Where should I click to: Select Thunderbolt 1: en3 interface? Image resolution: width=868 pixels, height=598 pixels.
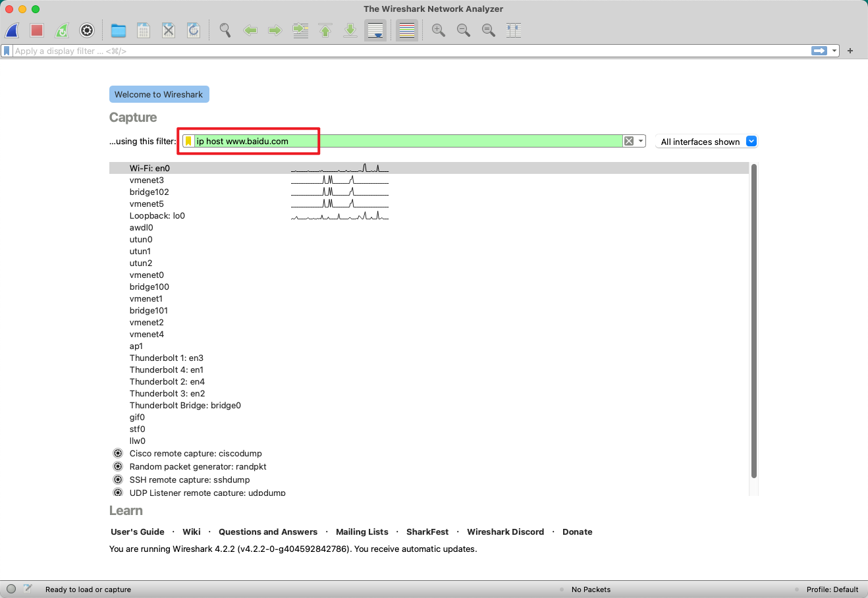pos(429,358)
